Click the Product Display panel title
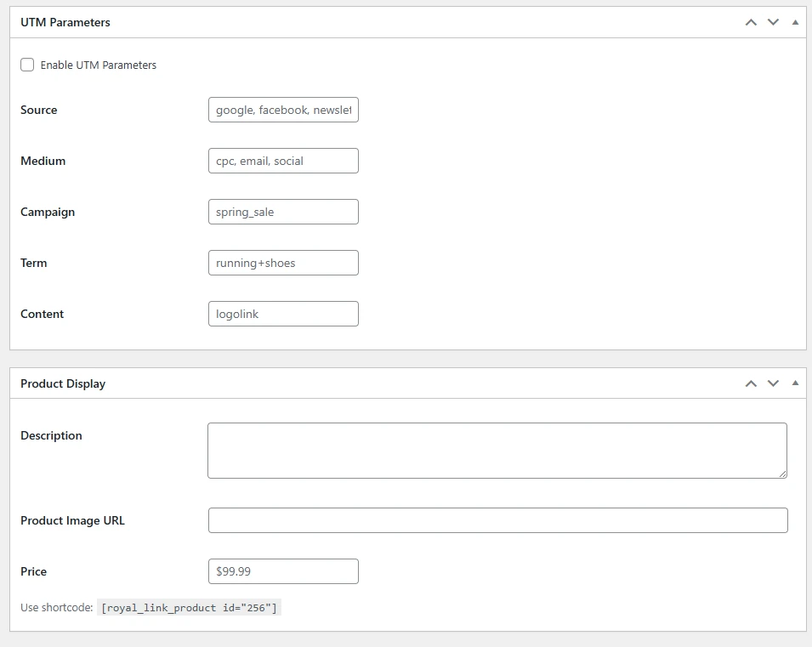The height and width of the screenshot is (647, 812). (x=63, y=383)
